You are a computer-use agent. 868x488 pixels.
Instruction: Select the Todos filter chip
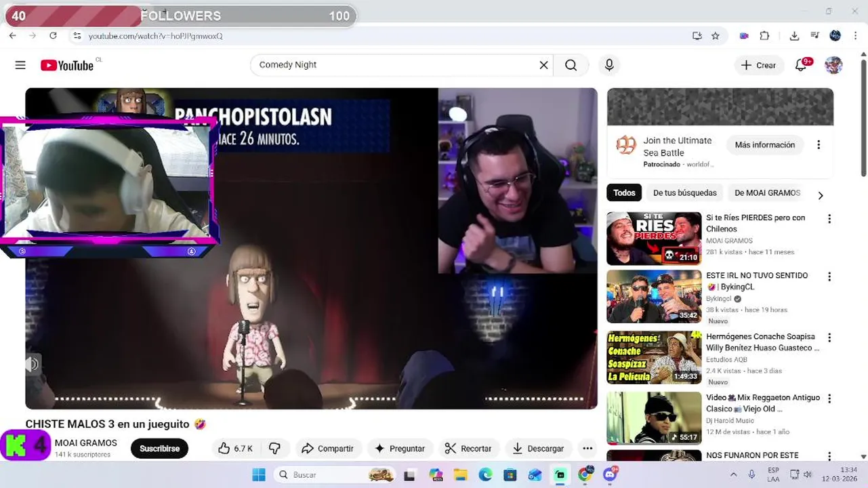624,193
